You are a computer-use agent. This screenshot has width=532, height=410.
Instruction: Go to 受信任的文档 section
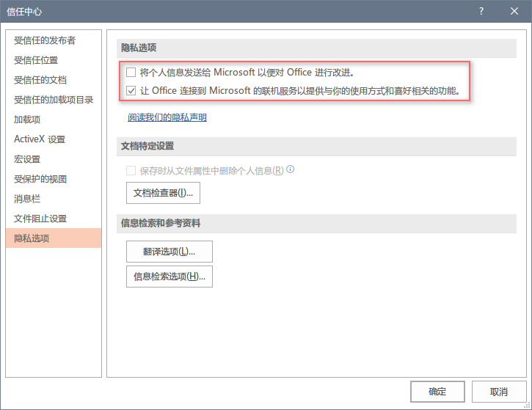[40, 80]
